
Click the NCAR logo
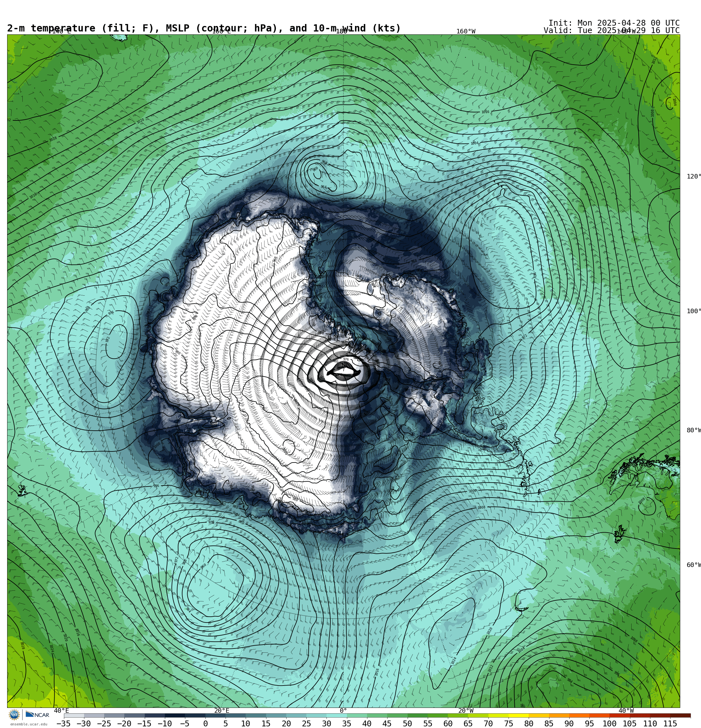38,715
